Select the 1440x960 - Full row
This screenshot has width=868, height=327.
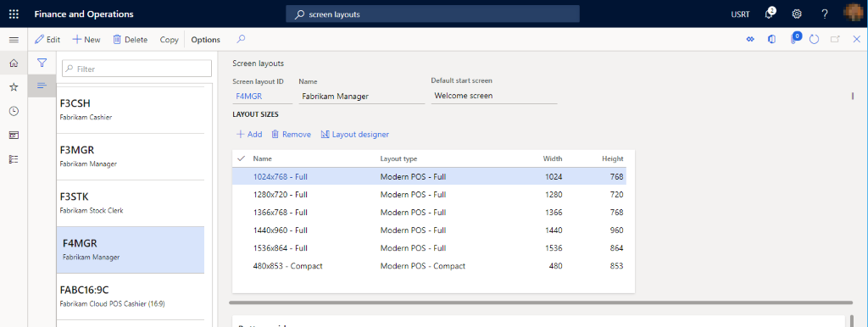point(430,230)
